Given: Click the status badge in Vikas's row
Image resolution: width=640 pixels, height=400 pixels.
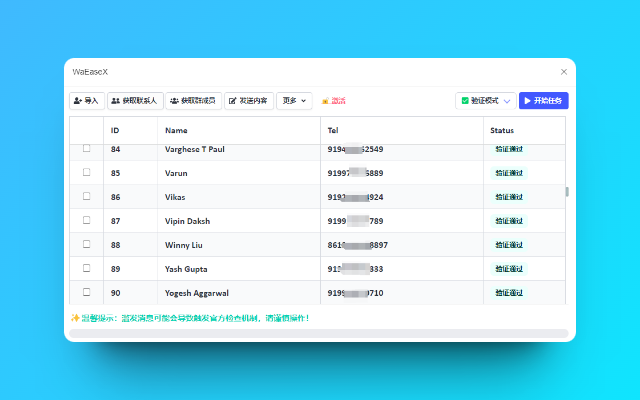Looking at the screenshot, I should point(509,197).
